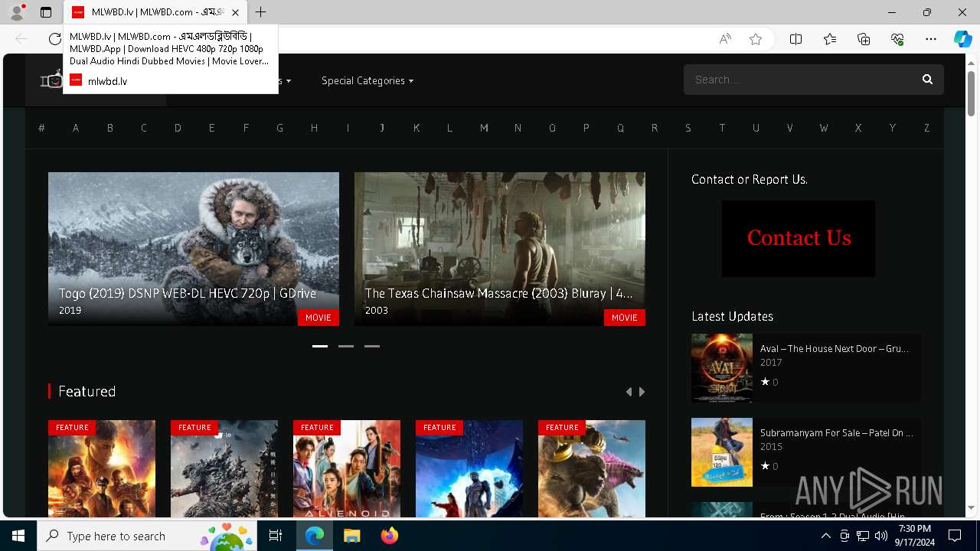Filter titles starting with C

pos(143,128)
